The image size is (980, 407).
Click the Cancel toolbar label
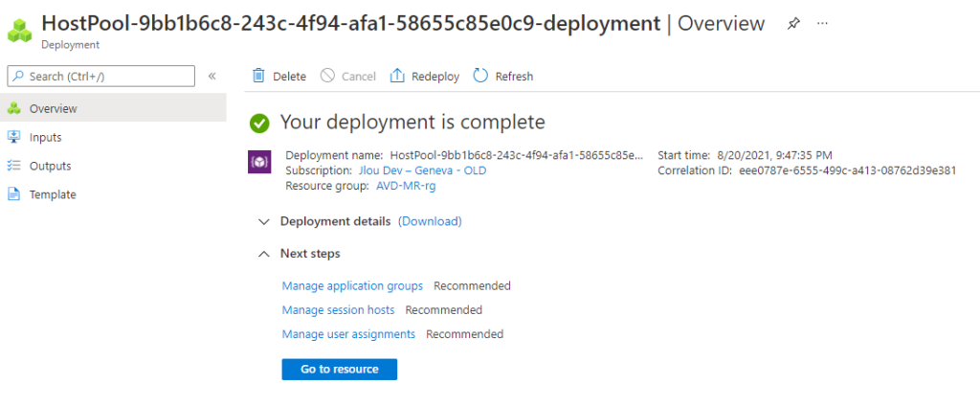coord(359,77)
